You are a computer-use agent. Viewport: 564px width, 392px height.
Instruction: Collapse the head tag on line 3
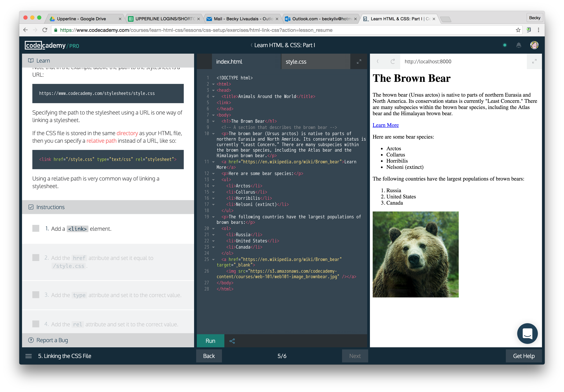pos(213,90)
